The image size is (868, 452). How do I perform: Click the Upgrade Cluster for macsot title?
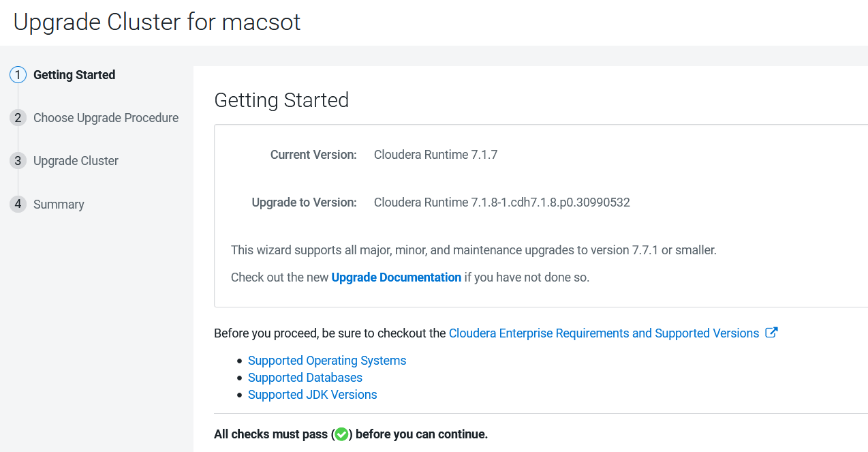click(x=157, y=22)
